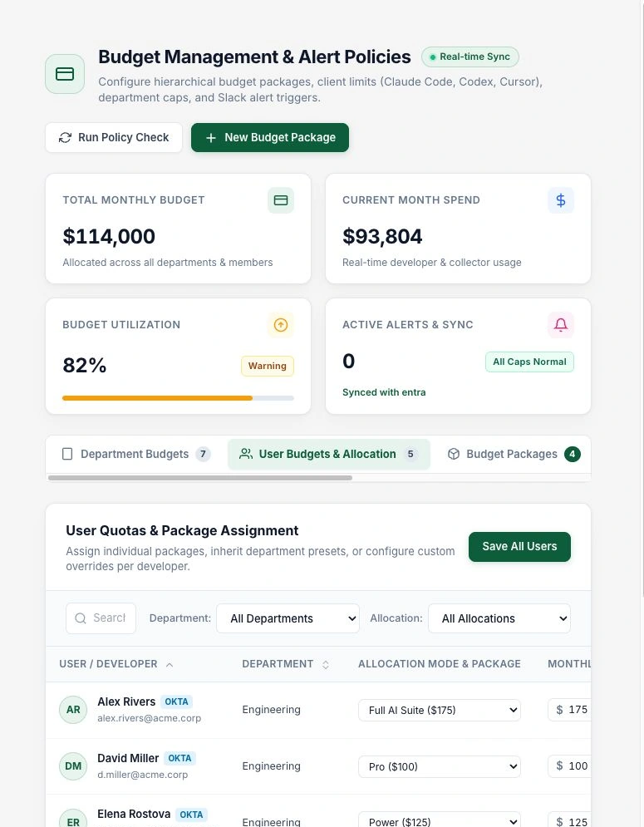The image size is (644, 827).
Task: Click Engineering department in Alex Rivers row
Action: click(x=271, y=710)
